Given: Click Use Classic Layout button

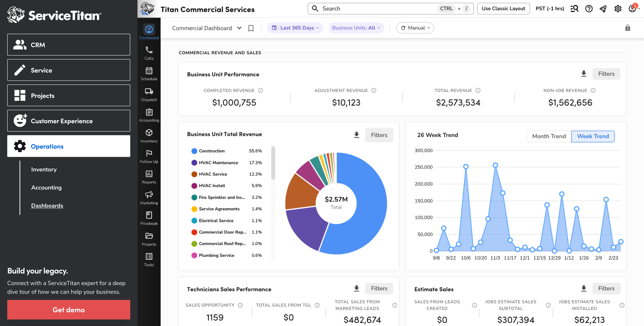Looking at the screenshot, I should [503, 8].
